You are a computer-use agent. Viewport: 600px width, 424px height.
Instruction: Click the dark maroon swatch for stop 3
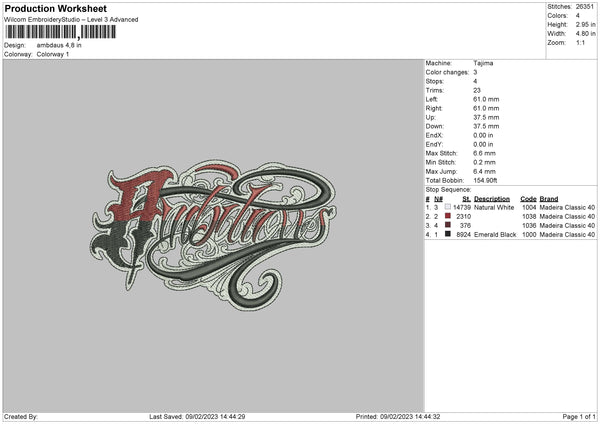click(447, 225)
